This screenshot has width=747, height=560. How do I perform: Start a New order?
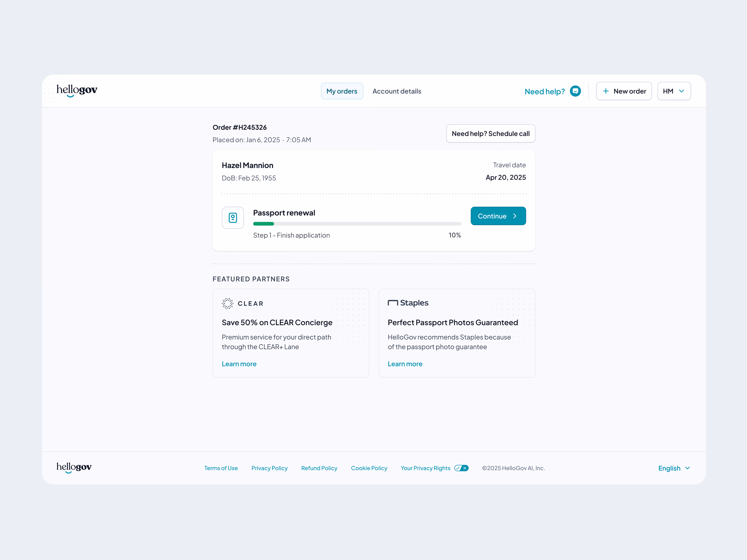(x=624, y=91)
